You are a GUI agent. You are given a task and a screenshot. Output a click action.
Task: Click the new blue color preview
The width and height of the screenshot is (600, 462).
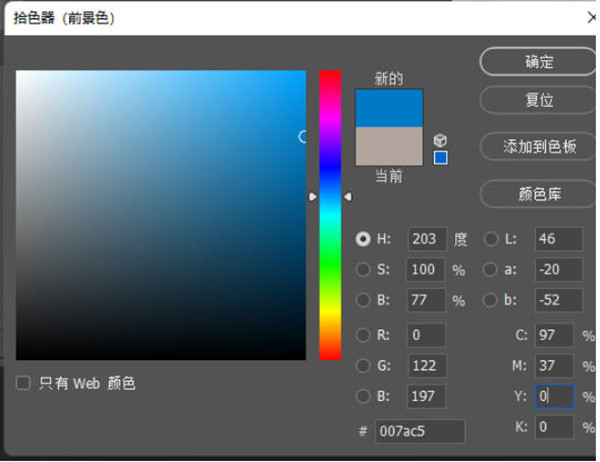click(389, 108)
